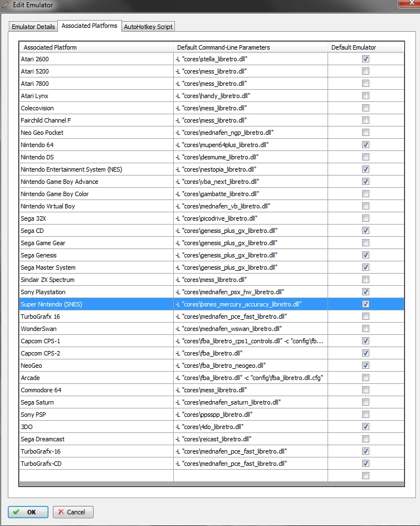This screenshot has width=420, height=526.
Task: Close the Edit Emulator window
Action: pyautogui.click(x=410, y=3)
